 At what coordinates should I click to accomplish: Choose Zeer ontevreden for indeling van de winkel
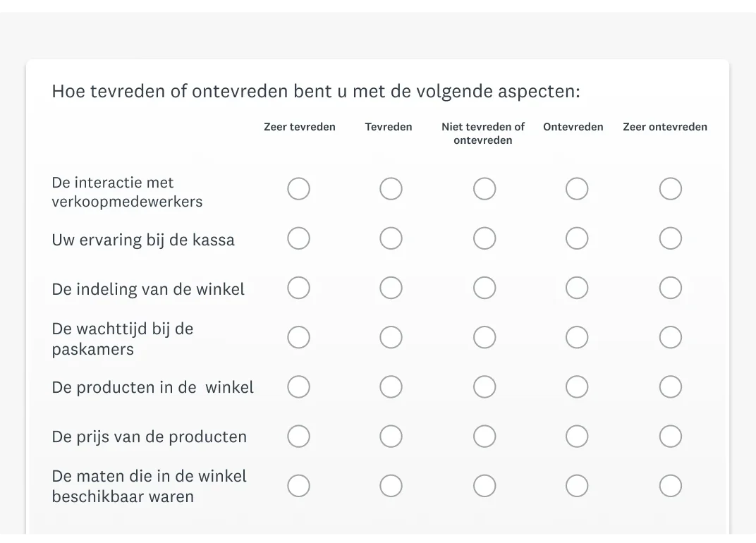(670, 288)
